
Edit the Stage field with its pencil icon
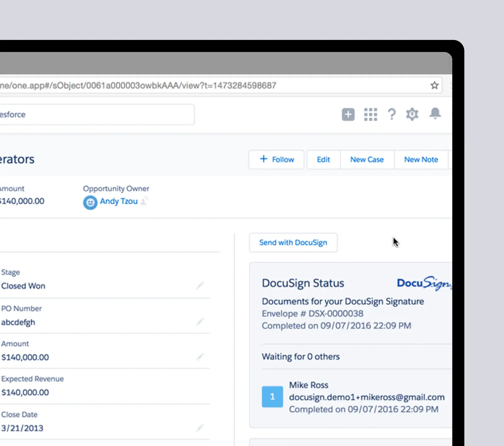(200, 285)
